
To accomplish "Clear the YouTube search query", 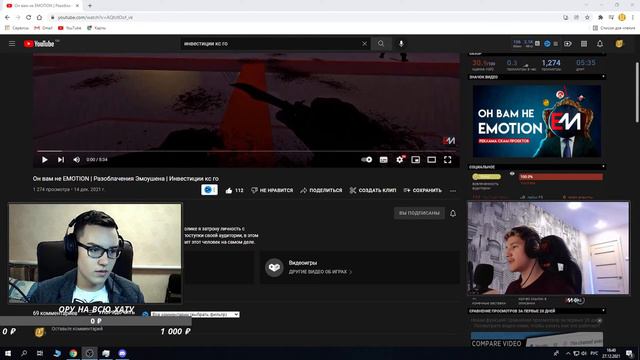I will pyautogui.click(x=364, y=44).
